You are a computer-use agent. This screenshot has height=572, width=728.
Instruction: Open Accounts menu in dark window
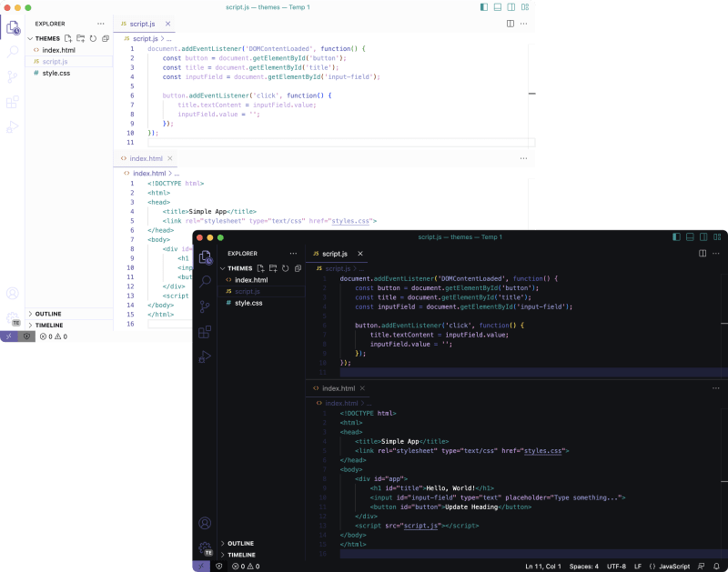click(x=205, y=523)
